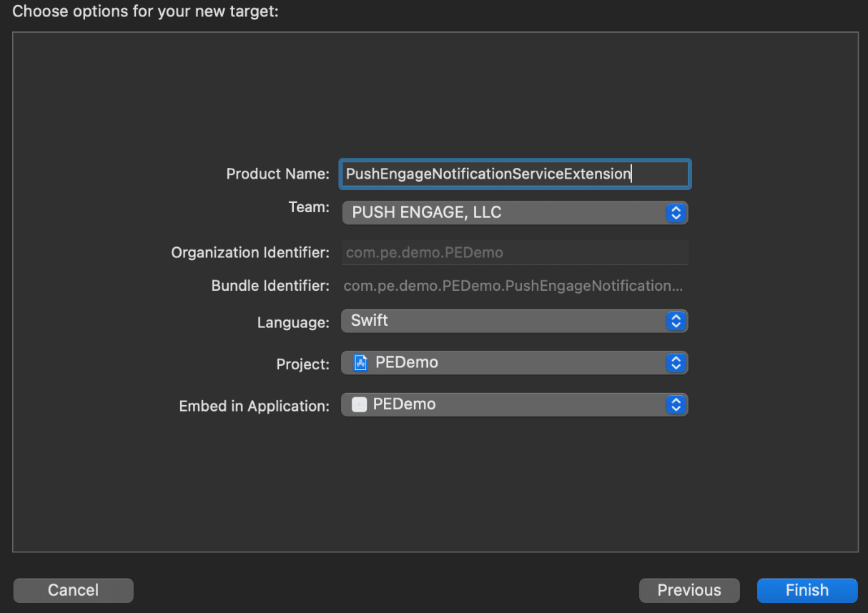Click the blue chevron arrows on Language popup

pos(676,321)
